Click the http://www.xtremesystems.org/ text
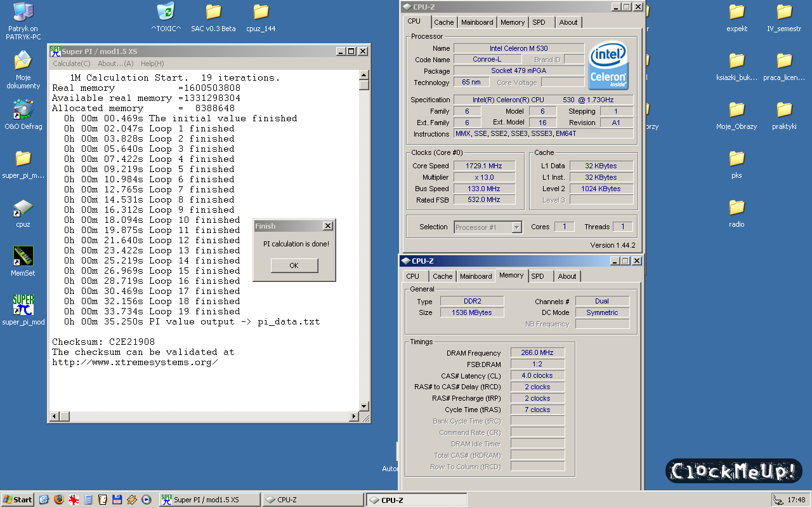 134,362
